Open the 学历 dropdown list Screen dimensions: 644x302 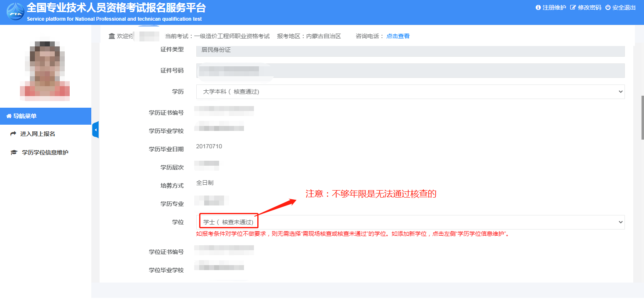tap(410, 92)
